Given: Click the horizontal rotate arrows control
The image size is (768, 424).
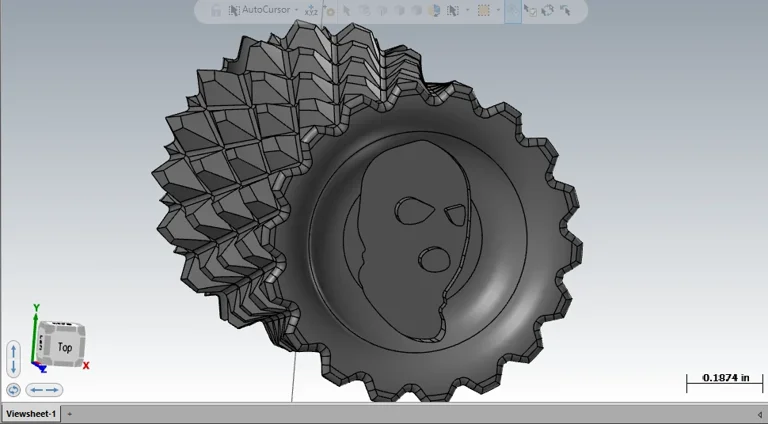Looking at the screenshot, I should click(44, 390).
